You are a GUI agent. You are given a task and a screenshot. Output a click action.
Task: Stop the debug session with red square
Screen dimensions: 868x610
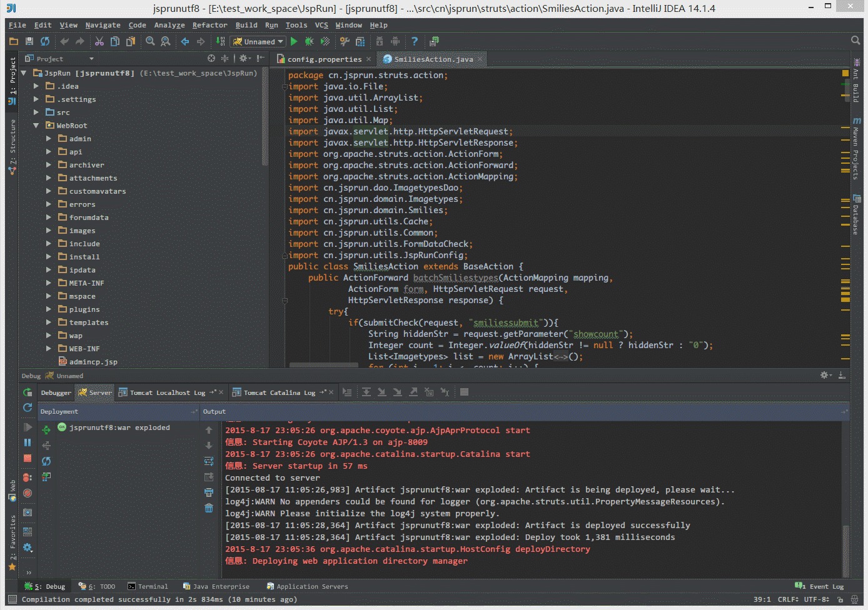pyautogui.click(x=28, y=458)
